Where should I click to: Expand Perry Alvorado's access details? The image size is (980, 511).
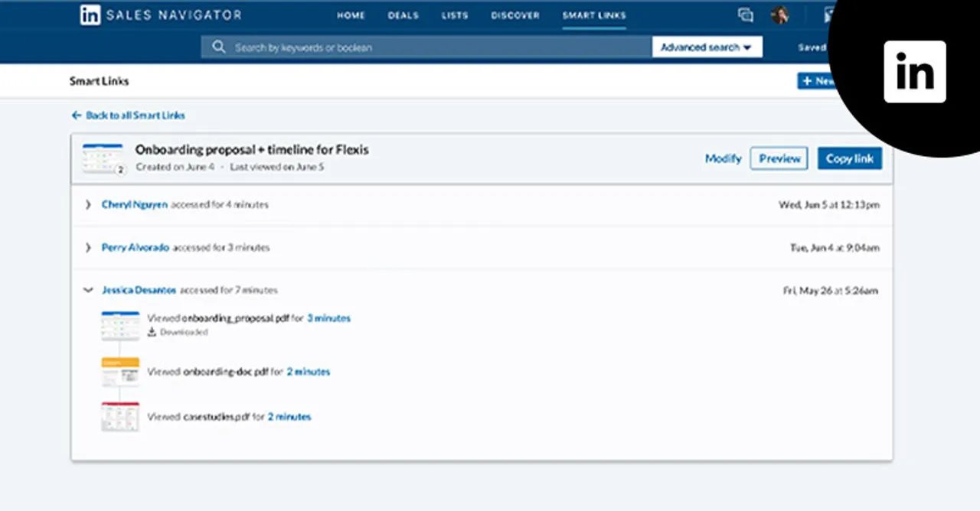[x=88, y=248]
